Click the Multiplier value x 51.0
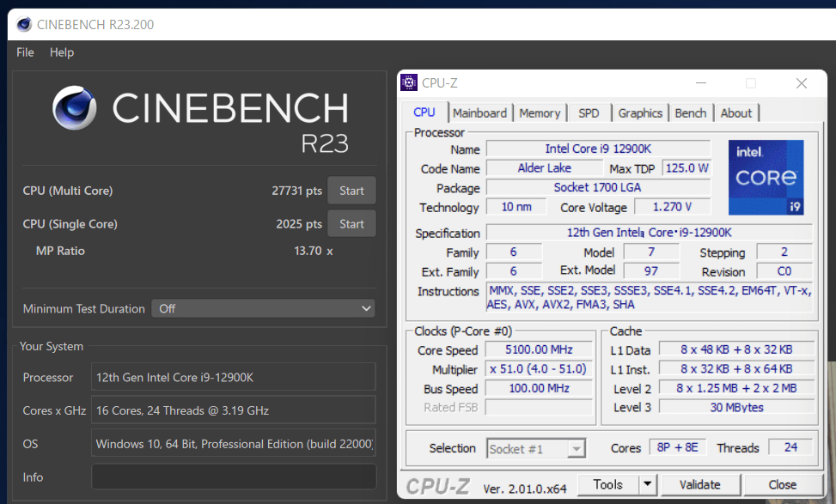The image size is (836, 504). pyautogui.click(x=539, y=368)
